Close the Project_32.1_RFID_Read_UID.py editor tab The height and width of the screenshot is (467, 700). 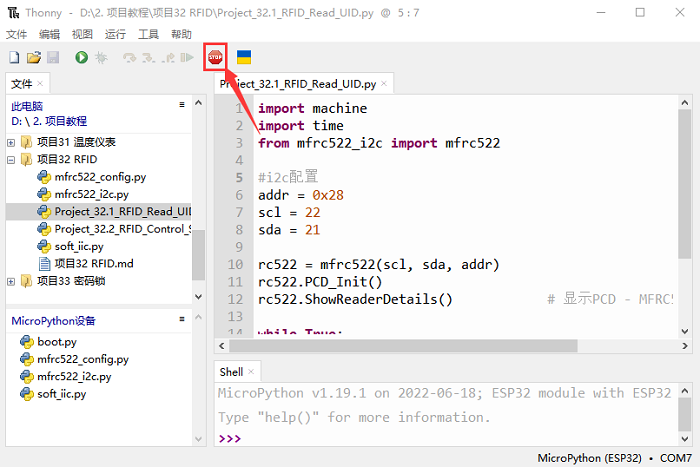385,85
